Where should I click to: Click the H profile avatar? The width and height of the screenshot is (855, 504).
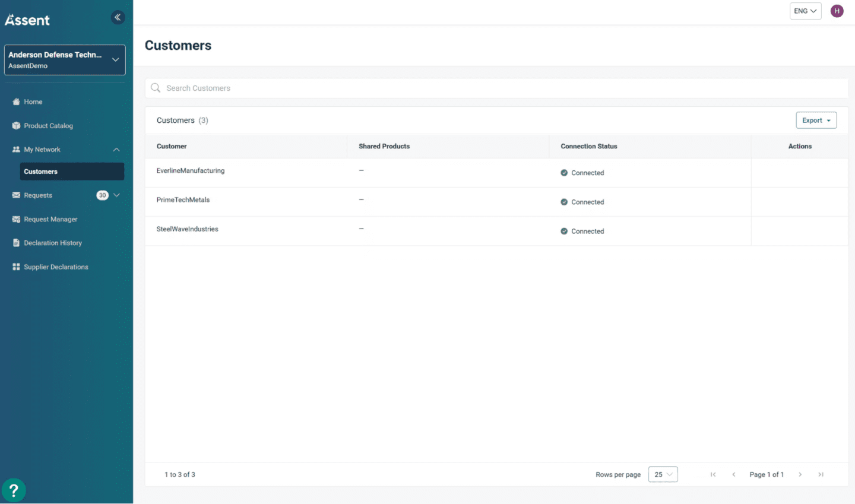pos(837,11)
